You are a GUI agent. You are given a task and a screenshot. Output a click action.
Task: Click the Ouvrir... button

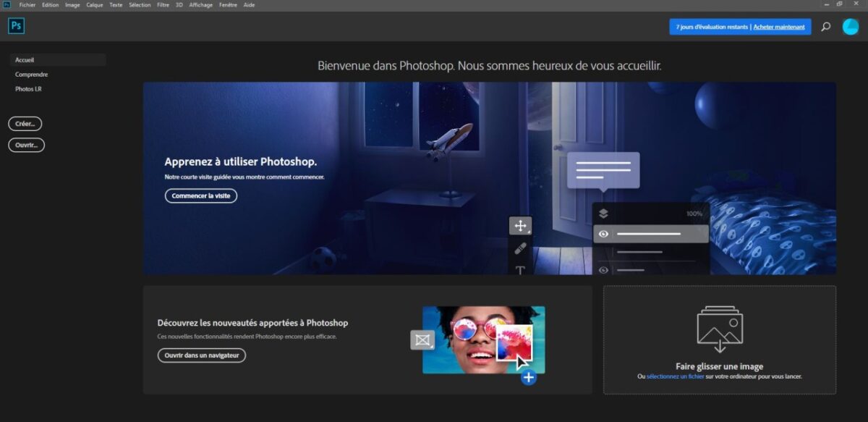pyautogui.click(x=26, y=145)
